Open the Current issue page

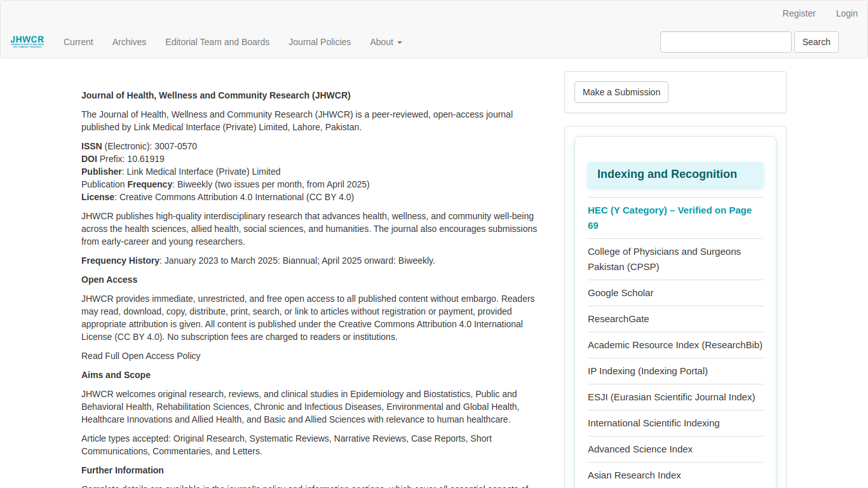click(x=78, y=42)
